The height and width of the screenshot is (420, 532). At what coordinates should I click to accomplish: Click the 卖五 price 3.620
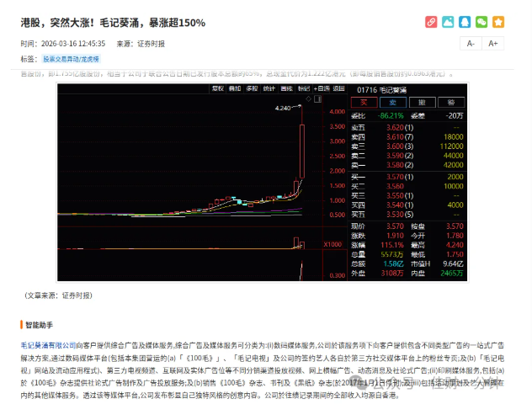coord(395,128)
